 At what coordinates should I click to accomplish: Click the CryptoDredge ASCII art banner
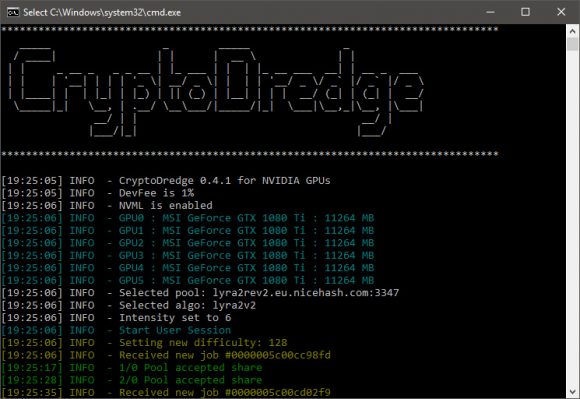click(x=216, y=92)
